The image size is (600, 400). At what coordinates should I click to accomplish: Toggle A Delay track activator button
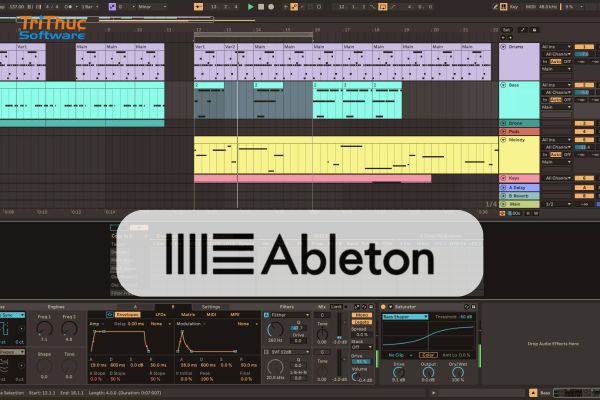click(584, 188)
